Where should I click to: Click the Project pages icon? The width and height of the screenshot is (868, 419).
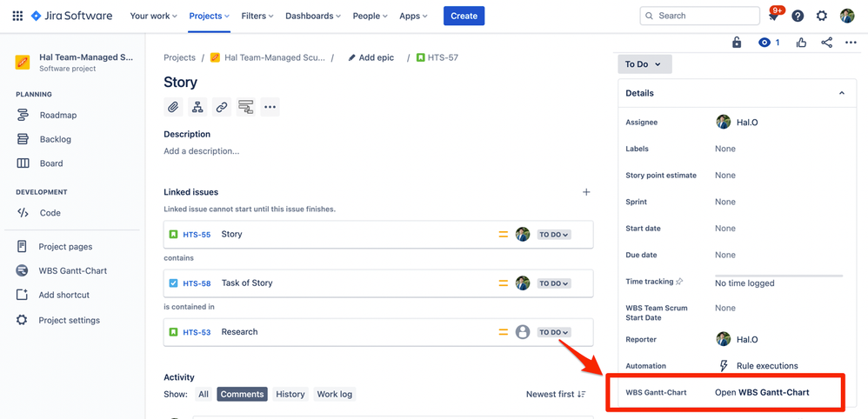click(22, 246)
